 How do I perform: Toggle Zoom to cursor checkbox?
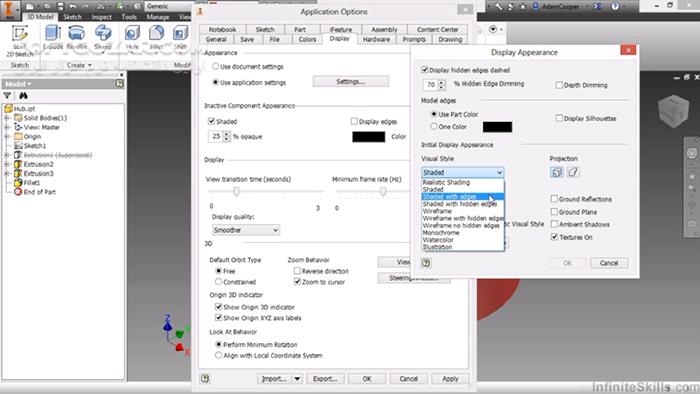(x=297, y=282)
